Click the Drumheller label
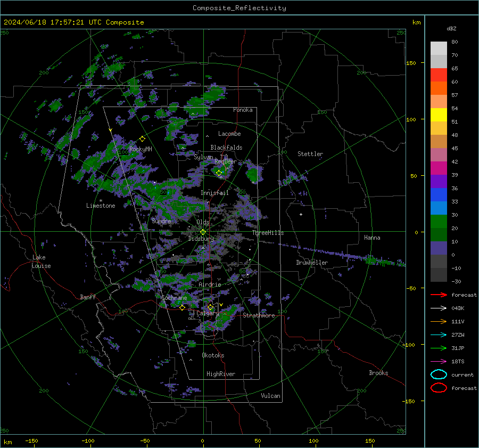 (312, 263)
